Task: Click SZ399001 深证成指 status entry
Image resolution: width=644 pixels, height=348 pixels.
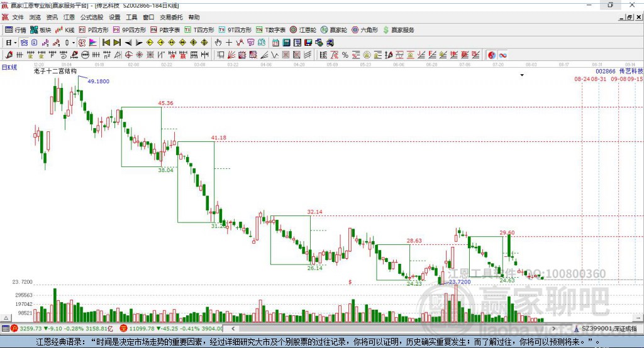Action: click(x=609, y=329)
